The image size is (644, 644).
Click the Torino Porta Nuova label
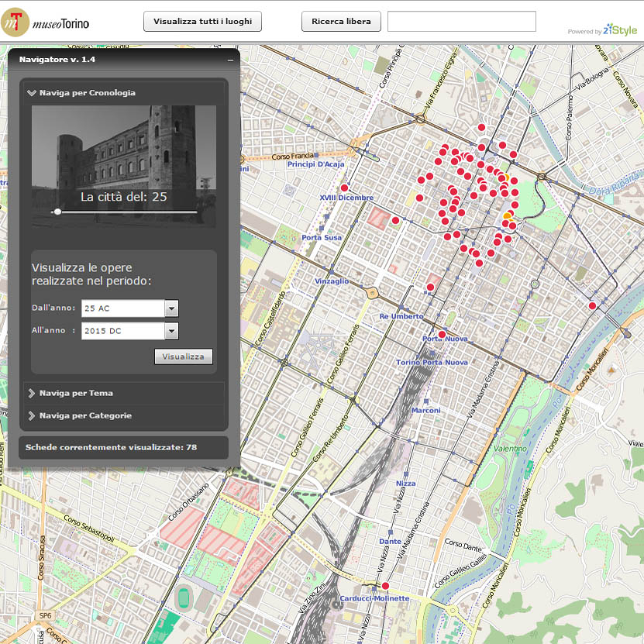[x=432, y=362]
